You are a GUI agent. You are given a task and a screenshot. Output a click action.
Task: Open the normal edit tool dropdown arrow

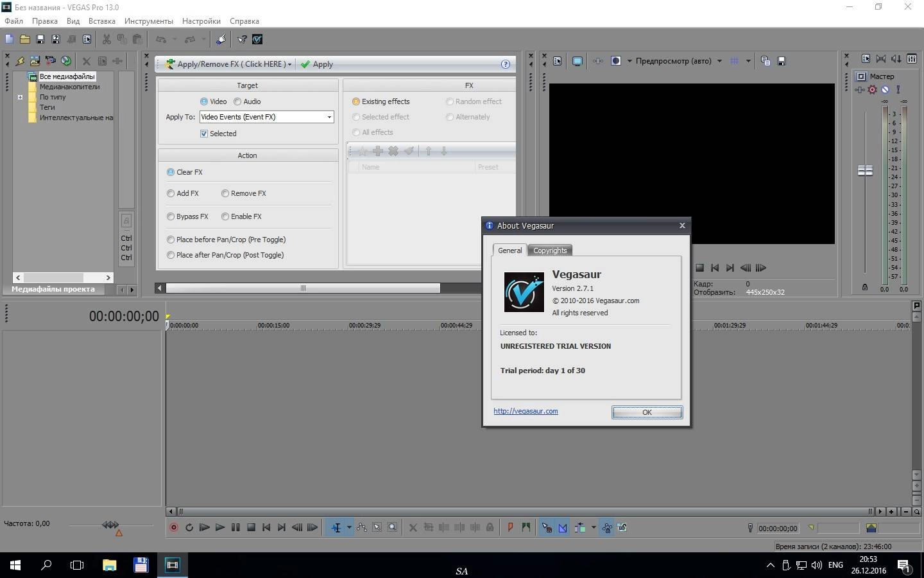click(349, 527)
